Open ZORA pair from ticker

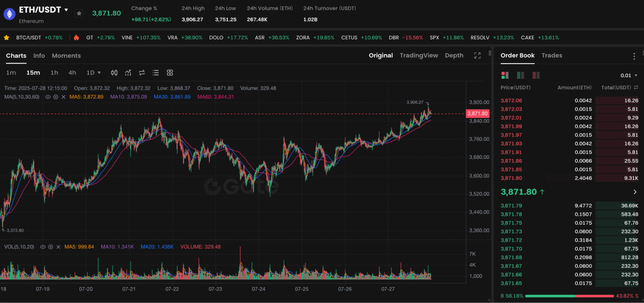(315, 38)
